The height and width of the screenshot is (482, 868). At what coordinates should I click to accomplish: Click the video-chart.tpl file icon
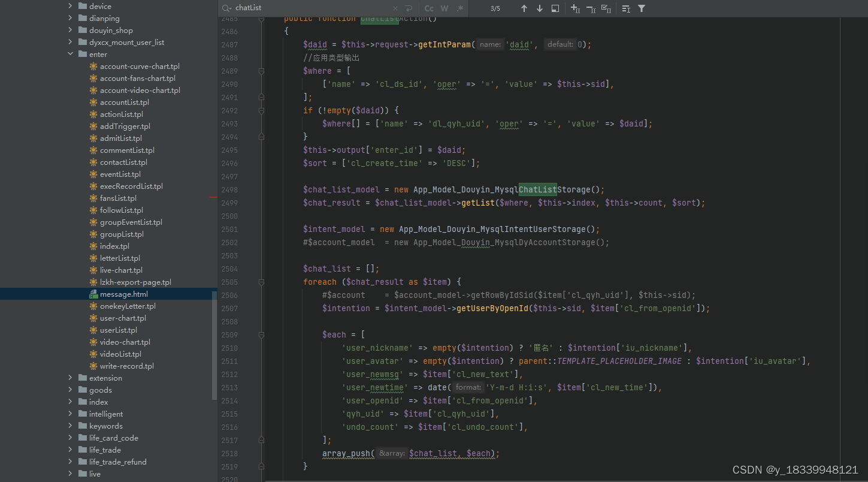[x=93, y=342]
